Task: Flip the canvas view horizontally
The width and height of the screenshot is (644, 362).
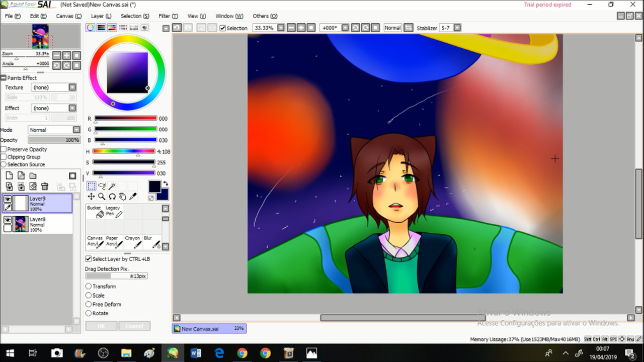Action: point(409,28)
